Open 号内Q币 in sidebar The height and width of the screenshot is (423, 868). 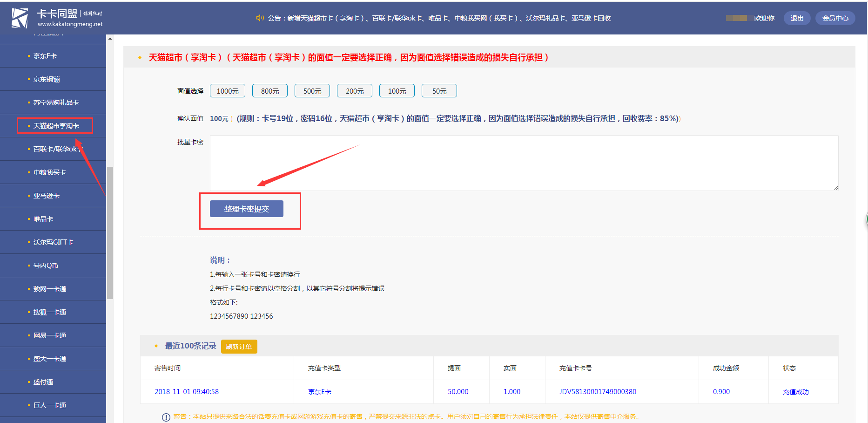point(53,266)
